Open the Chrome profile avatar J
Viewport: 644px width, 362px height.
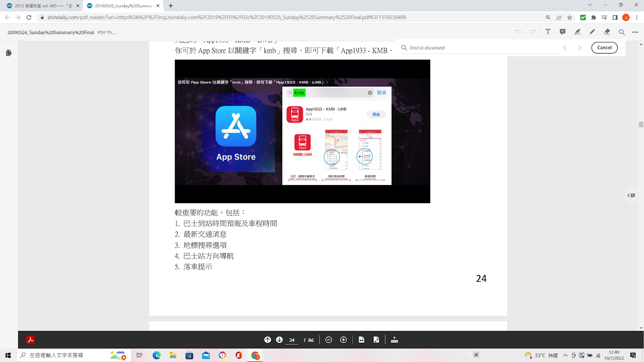[x=626, y=17]
